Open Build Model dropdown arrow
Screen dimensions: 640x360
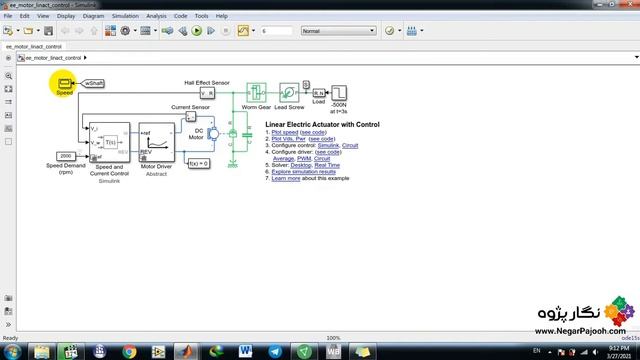tap(422, 31)
